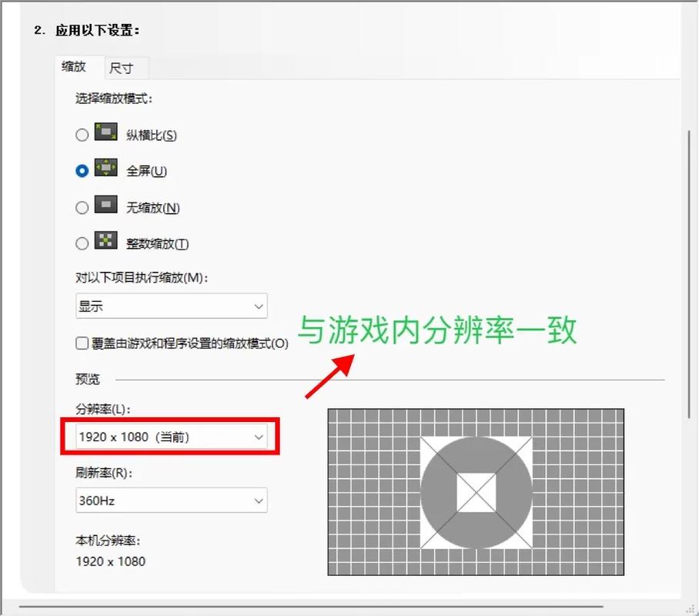Click the 应用以下设置 heading

(97, 30)
